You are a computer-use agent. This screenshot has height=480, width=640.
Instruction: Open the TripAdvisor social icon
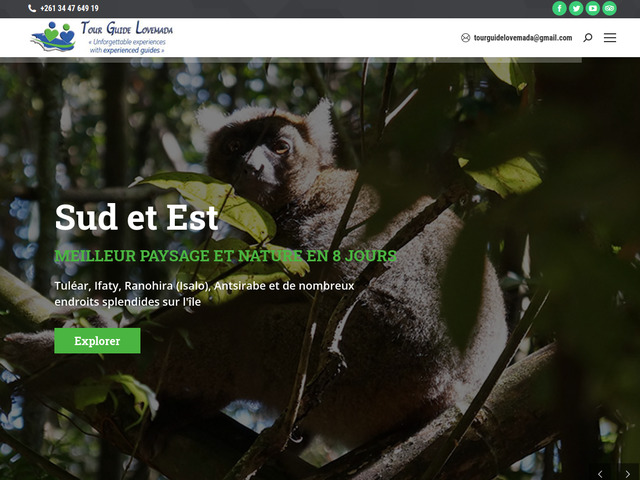(609, 8)
